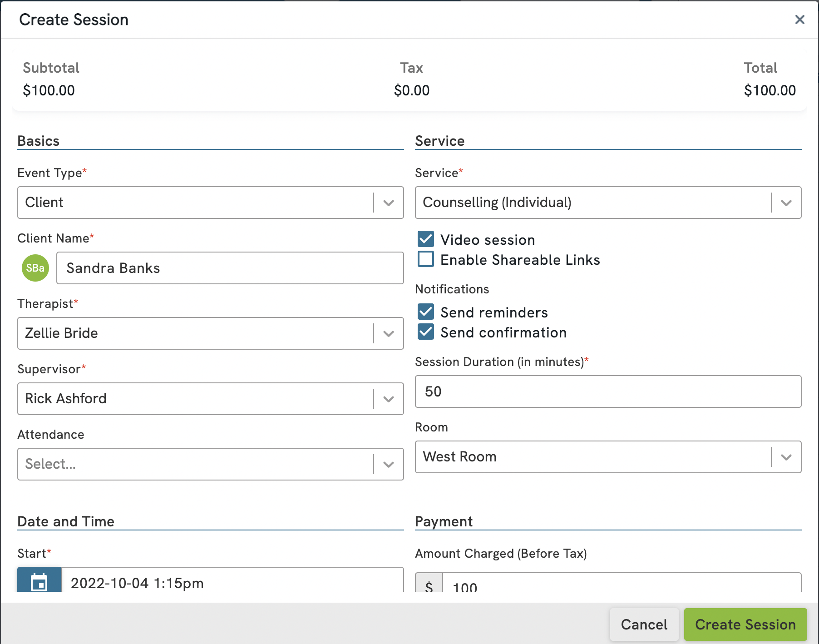Viewport: 819px width, 644px height.
Task: Open the Start date calendar picker
Action: click(x=38, y=583)
